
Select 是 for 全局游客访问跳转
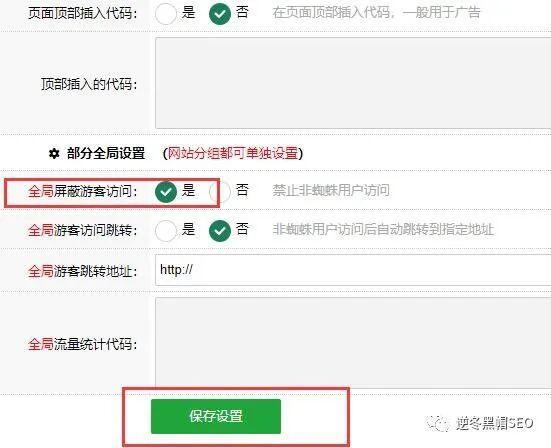pyautogui.click(x=166, y=231)
